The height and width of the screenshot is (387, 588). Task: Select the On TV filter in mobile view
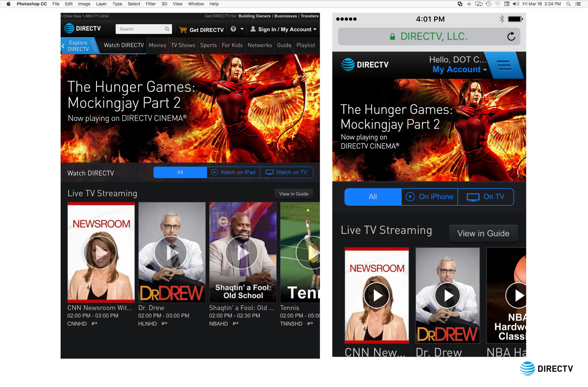tap(486, 196)
